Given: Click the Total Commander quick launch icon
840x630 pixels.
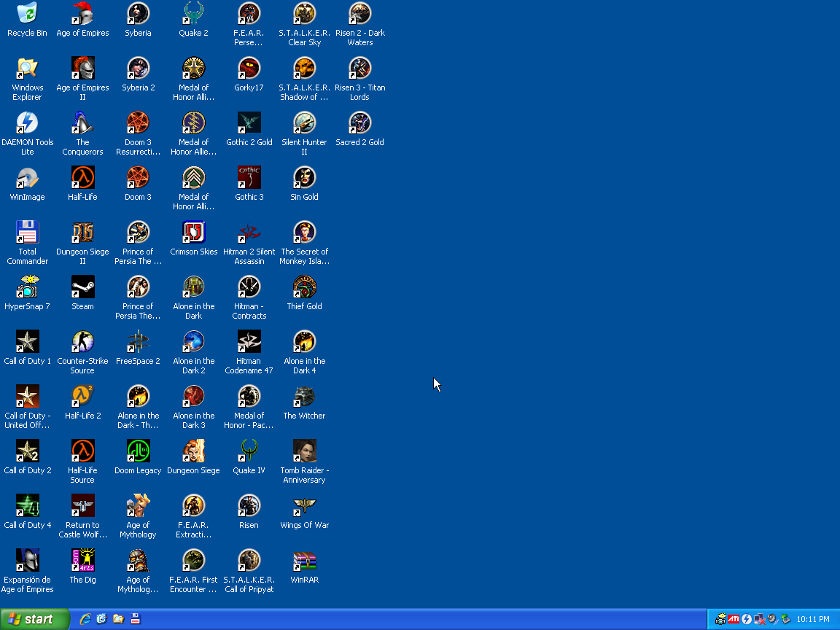Looking at the screenshot, I should (x=135, y=619).
